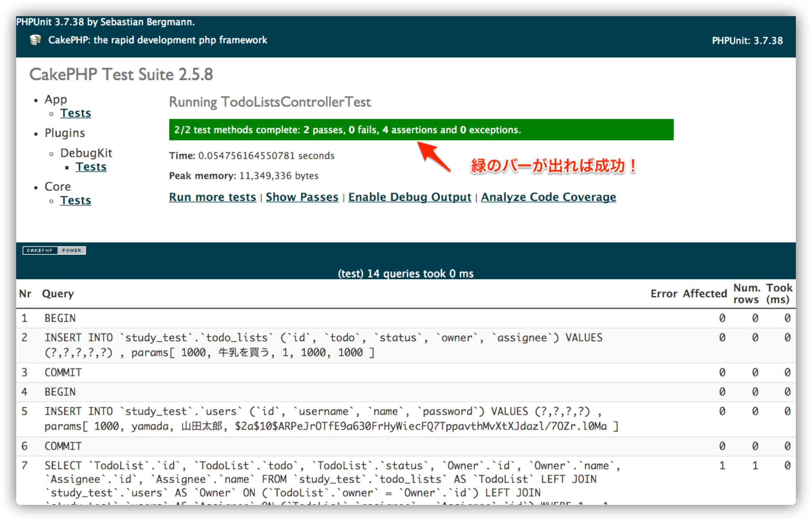
Task: Click 'Running TodoListsControllerTest' heading
Action: click(x=270, y=102)
